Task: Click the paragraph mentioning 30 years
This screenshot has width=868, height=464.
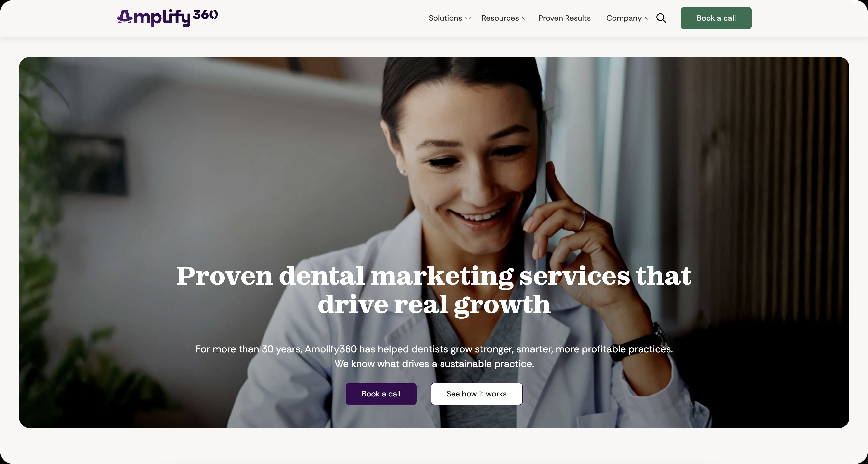Action: (x=434, y=357)
